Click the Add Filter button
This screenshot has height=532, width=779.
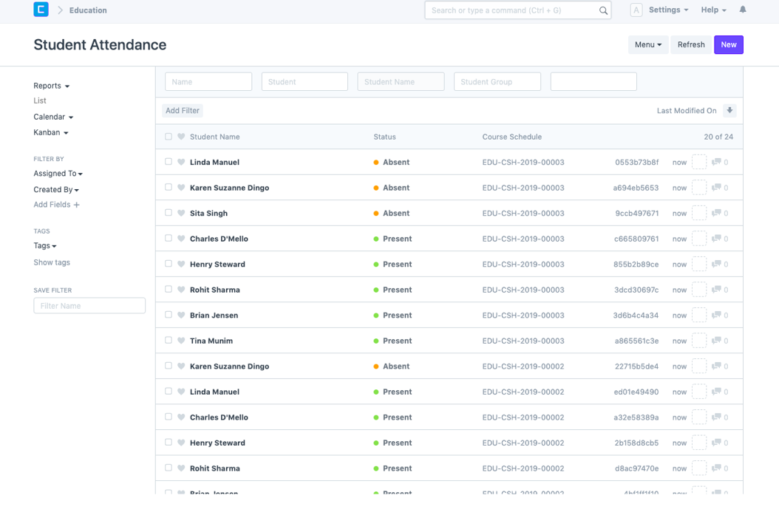tap(183, 111)
